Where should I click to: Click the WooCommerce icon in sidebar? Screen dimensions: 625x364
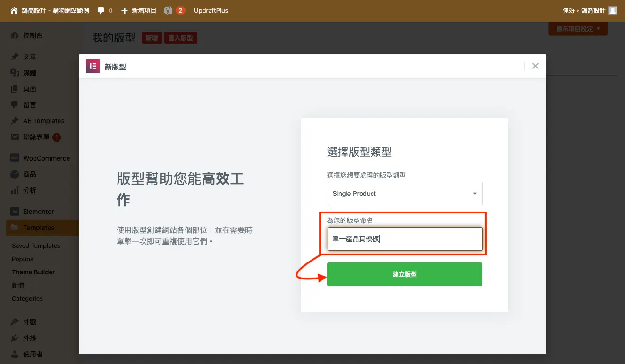(15, 158)
